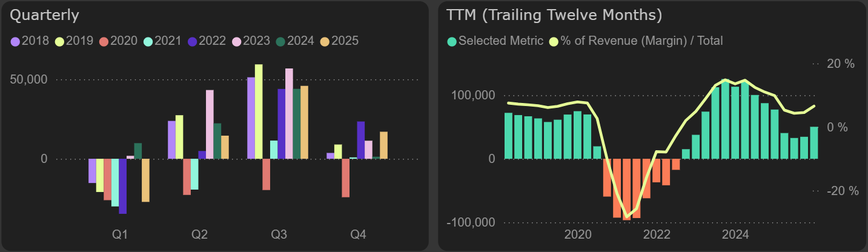Viewport: 868px width, 252px height.
Task: Click the 2025 tan legend marker
Action: (x=325, y=41)
